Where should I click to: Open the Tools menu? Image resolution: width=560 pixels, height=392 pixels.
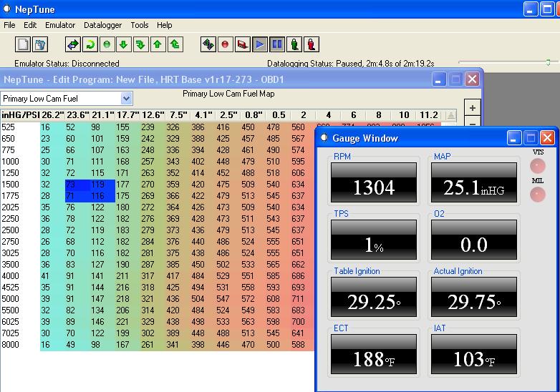(140, 25)
